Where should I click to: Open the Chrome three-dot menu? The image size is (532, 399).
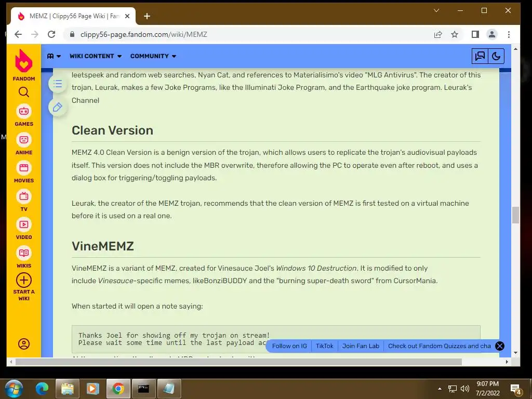click(509, 34)
